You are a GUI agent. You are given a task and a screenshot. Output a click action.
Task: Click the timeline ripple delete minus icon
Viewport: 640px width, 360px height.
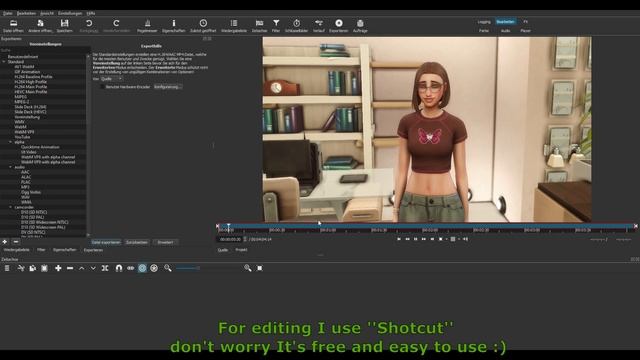tap(70, 268)
